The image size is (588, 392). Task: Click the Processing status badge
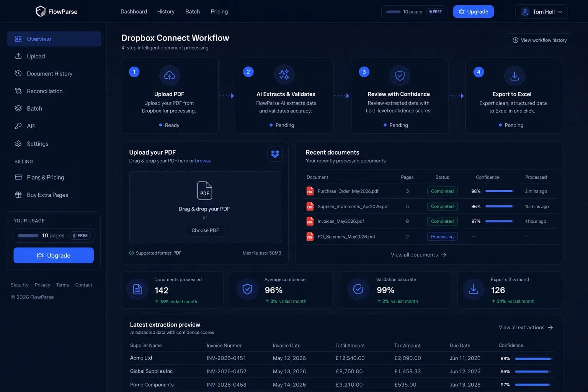(442, 237)
